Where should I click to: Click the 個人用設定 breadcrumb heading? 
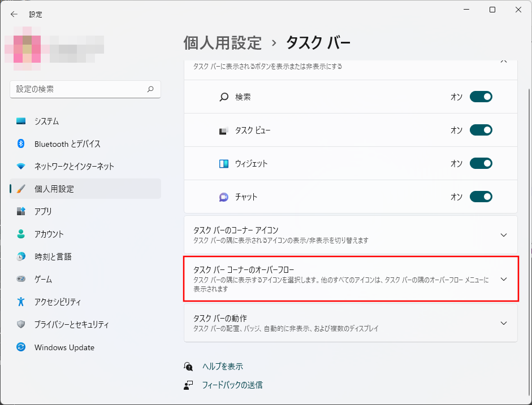point(223,42)
